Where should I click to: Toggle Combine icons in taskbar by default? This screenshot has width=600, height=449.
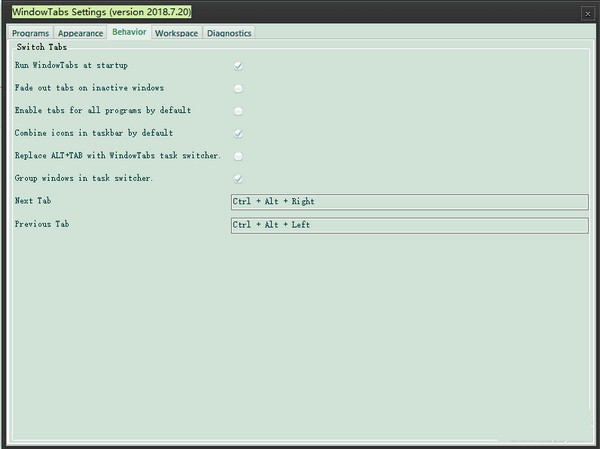pyautogui.click(x=238, y=134)
